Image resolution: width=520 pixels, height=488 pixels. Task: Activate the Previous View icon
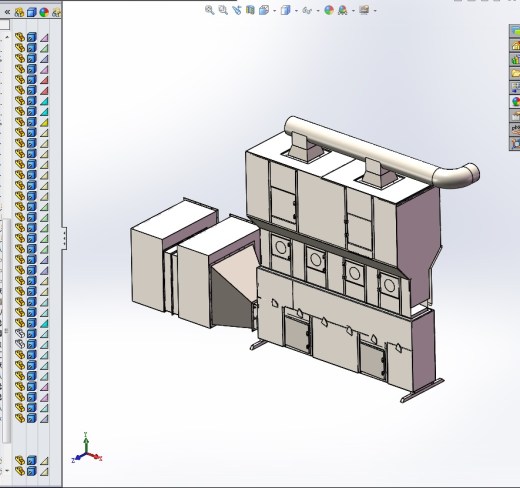coord(236,10)
